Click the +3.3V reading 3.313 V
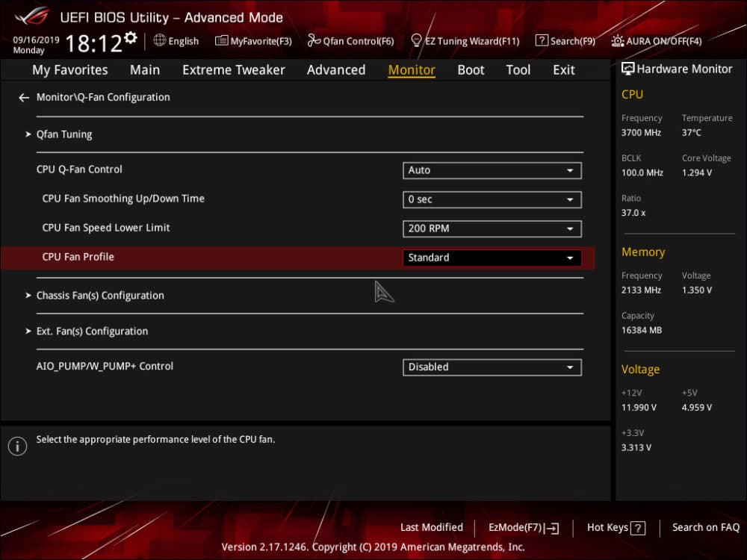 636,447
